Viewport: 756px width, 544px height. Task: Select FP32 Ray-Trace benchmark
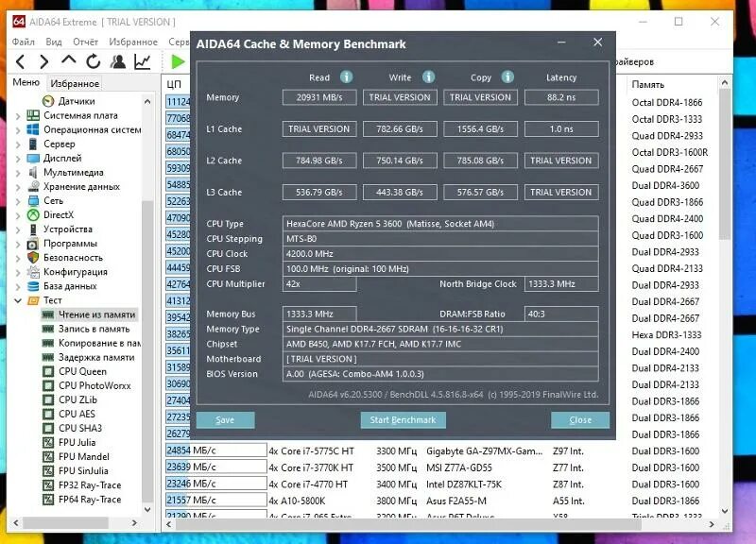(90, 485)
